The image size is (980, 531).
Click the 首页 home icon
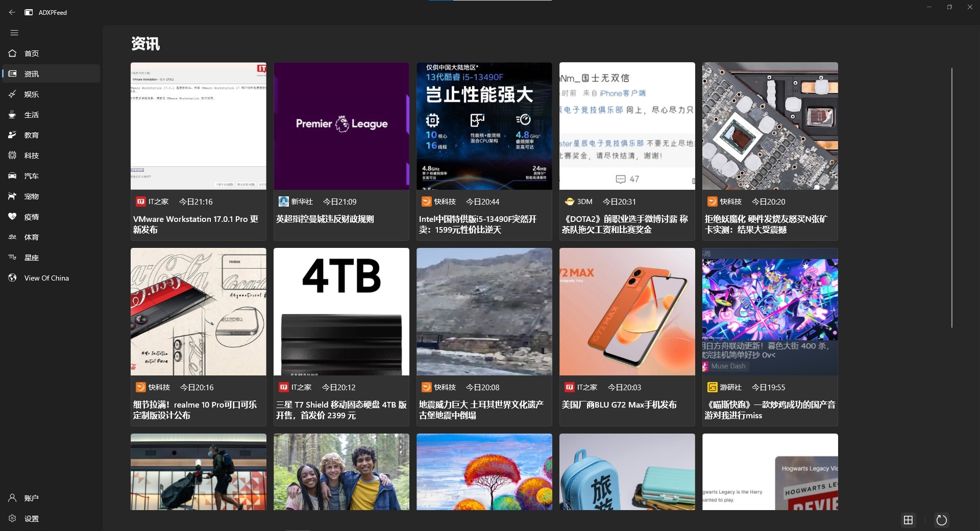coord(12,53)
